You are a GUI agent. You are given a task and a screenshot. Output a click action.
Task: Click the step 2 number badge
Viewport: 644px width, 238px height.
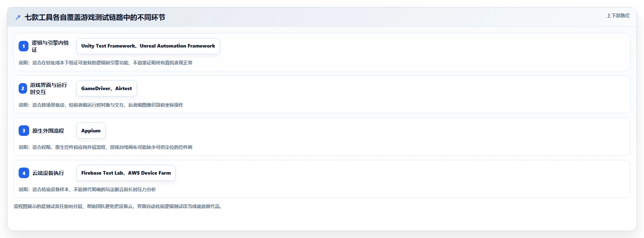click(x=23, y=88)
